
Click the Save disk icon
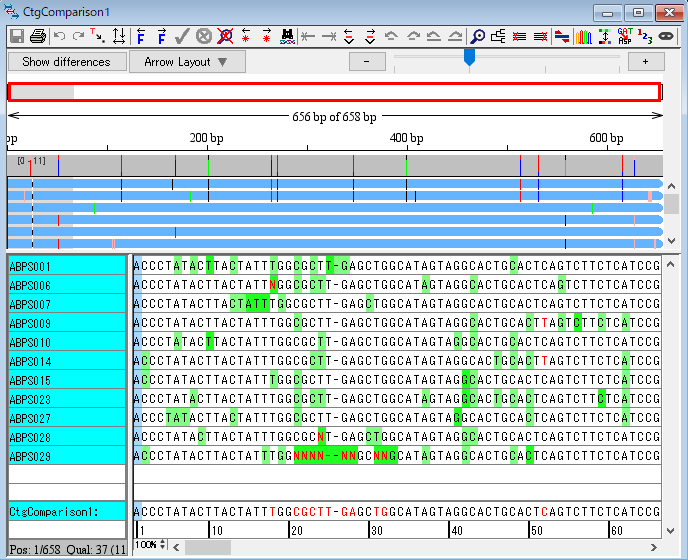pos(16,36)
